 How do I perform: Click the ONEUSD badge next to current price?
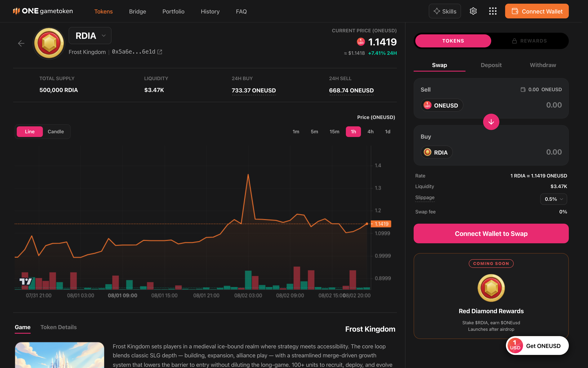click(361, 42)
